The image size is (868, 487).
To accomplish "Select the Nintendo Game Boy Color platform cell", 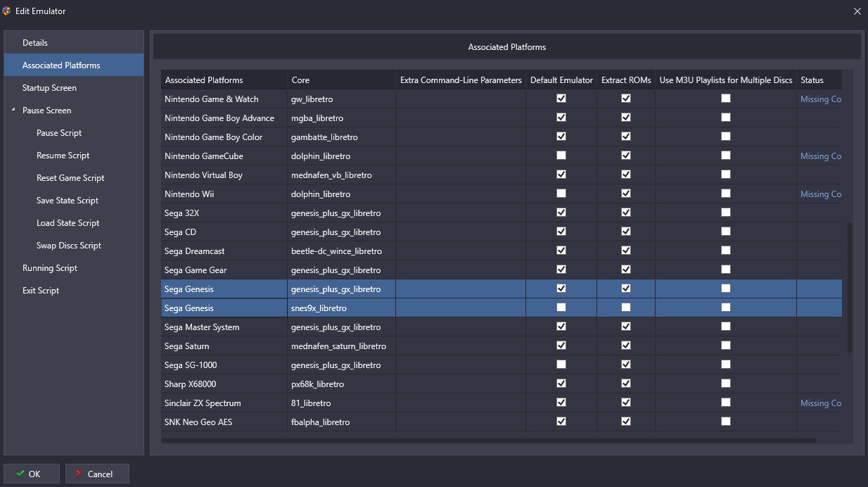I will (224, 137).
